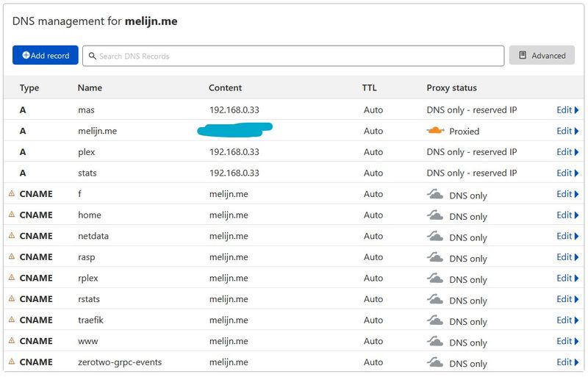This screenshot has height=377, width=588.
Task: Click the Type column header
Action: click(29, 87)
